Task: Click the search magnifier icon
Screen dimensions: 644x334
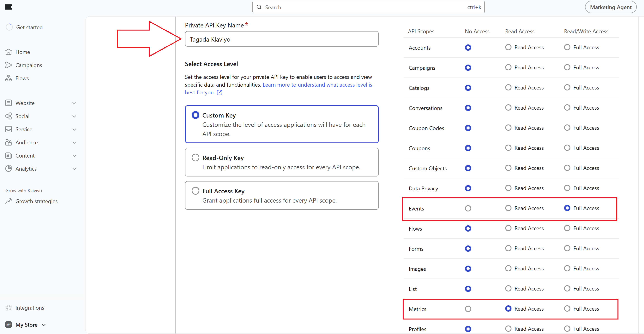Action: tap(259, 7)
